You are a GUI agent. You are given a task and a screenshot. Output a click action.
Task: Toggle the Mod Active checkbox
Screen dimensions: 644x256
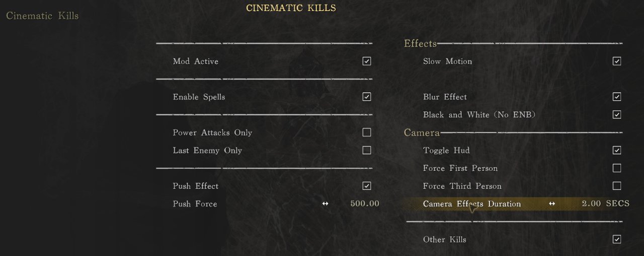point(367,61)
